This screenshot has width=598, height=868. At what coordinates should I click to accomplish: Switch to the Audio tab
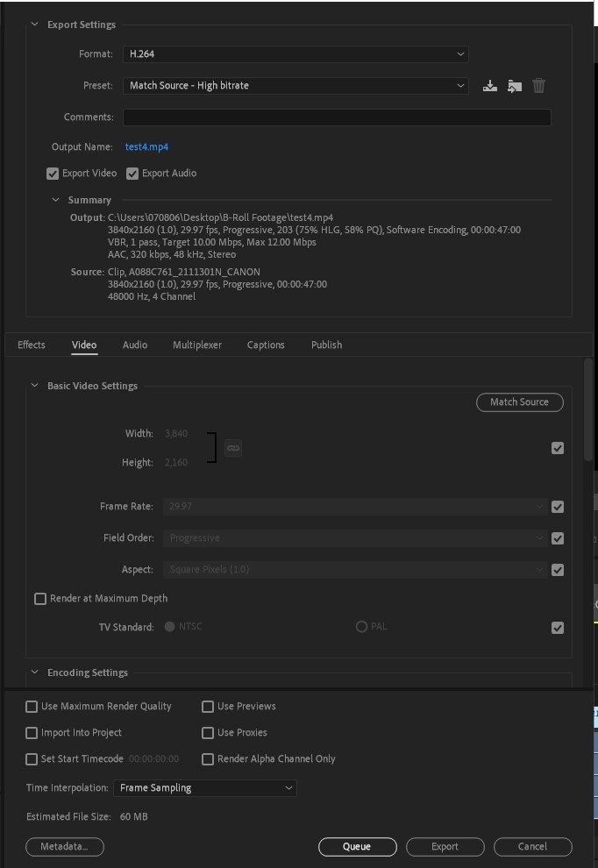point(134,345)
